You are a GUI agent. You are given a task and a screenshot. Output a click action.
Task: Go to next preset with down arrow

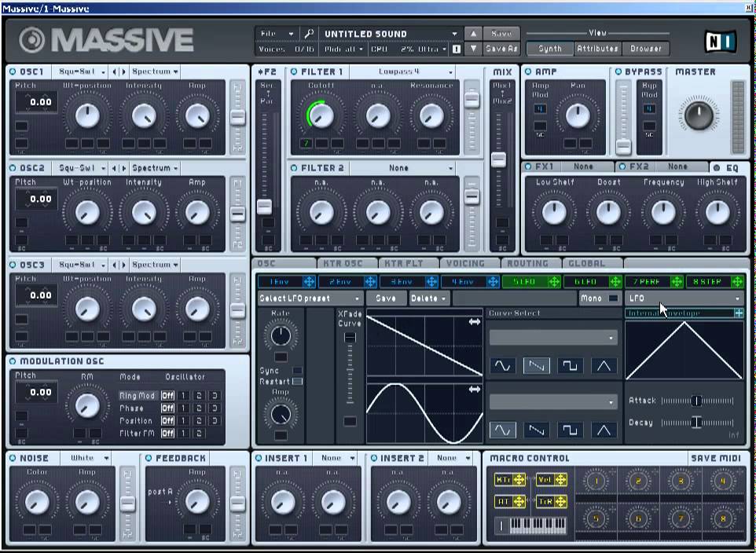(473, 49)
